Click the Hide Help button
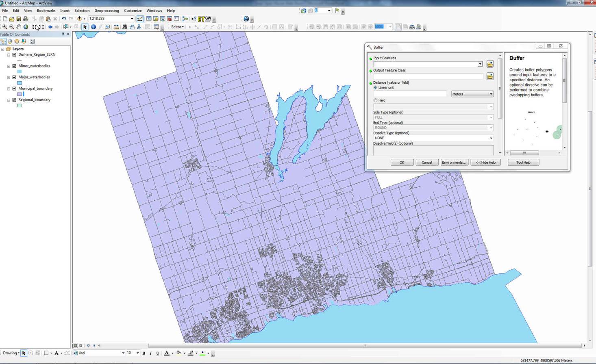 (x=485, y=162)
